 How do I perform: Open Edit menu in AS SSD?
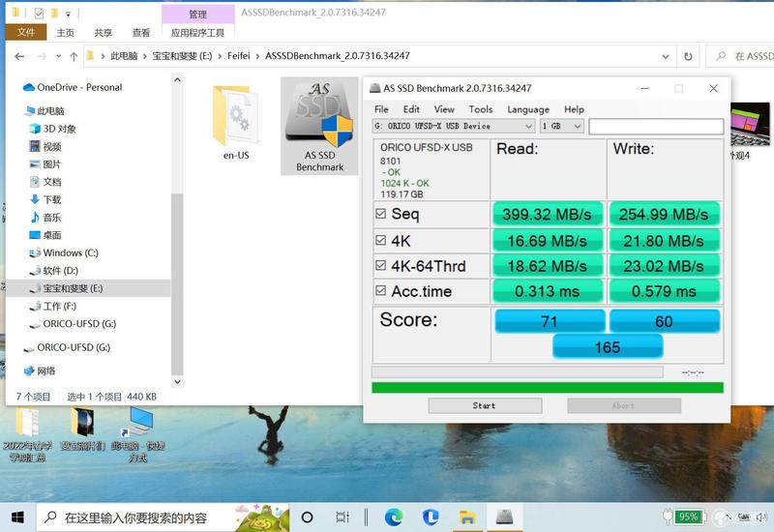point(411,109)
